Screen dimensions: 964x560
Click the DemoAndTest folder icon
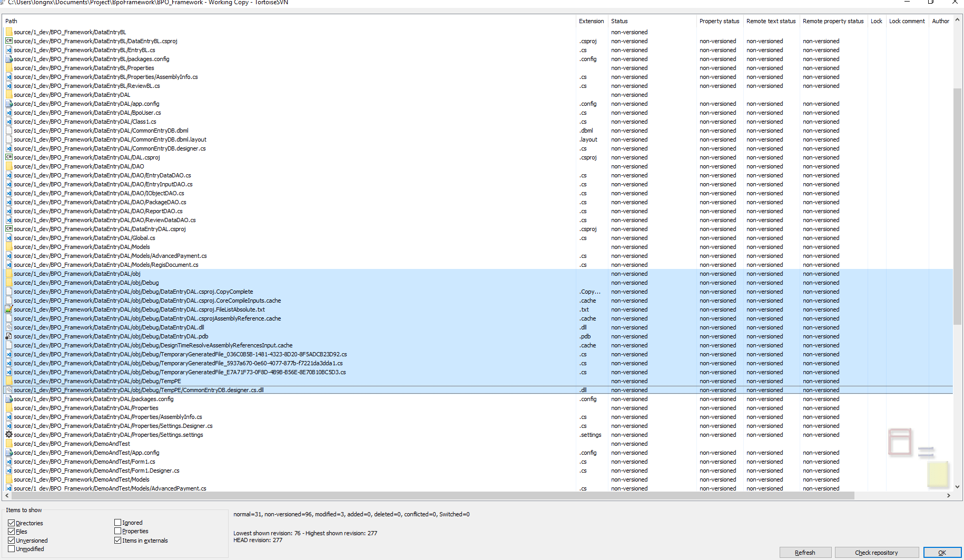[9, 444]
